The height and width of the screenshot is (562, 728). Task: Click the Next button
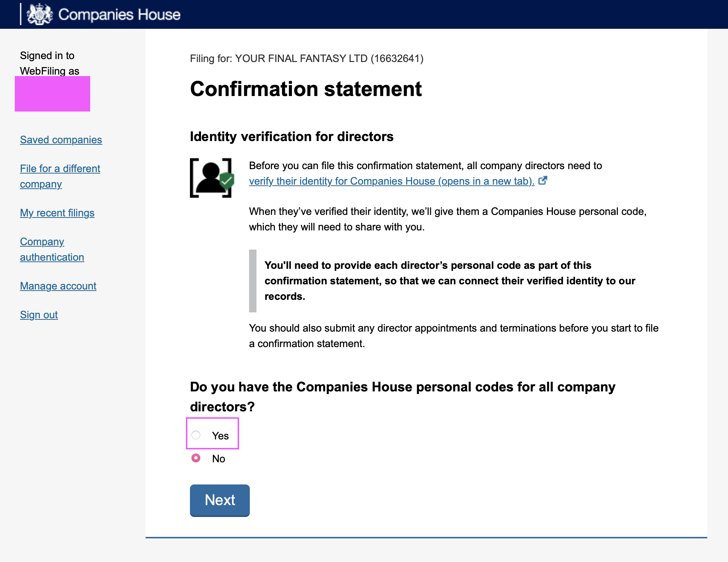[x=220, y=500]
